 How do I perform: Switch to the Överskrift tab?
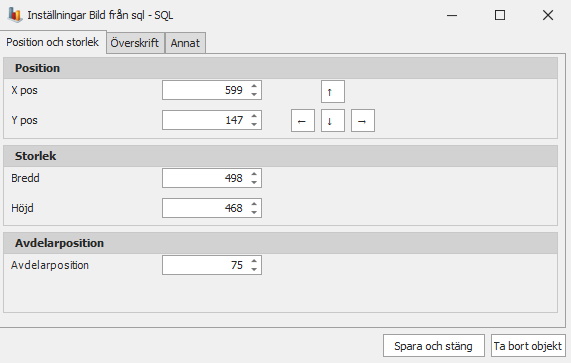point(135,43)
